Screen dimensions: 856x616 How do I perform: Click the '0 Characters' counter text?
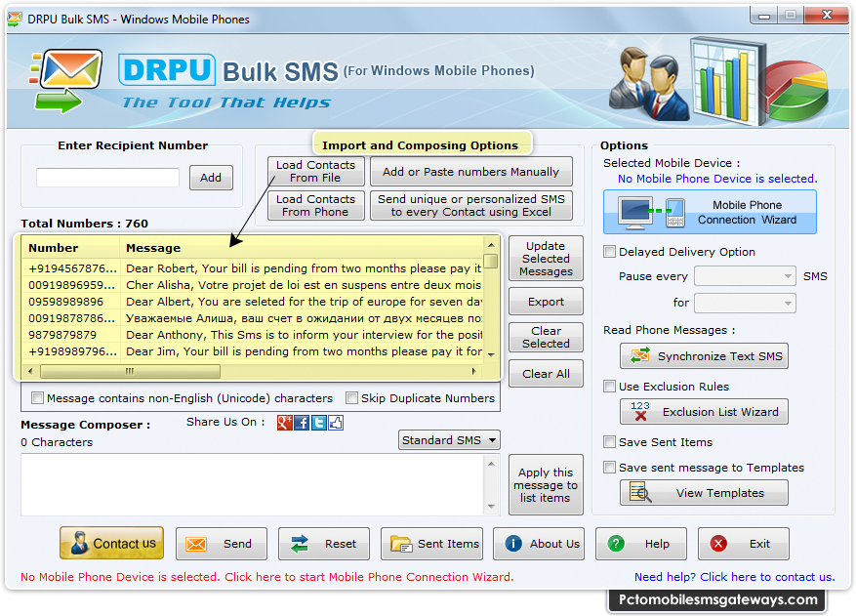click(57, 442)
